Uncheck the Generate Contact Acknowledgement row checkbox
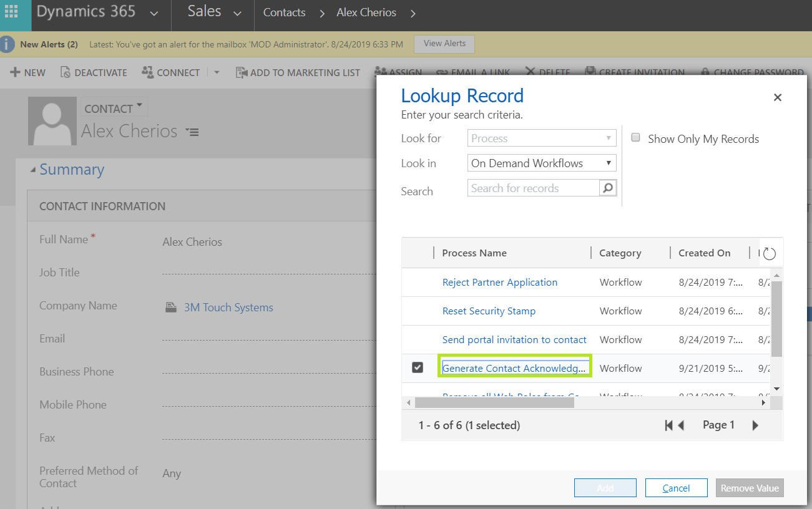The height and width of the screenshot is (509, 812). pyautogui.click(x=418, y=367)
